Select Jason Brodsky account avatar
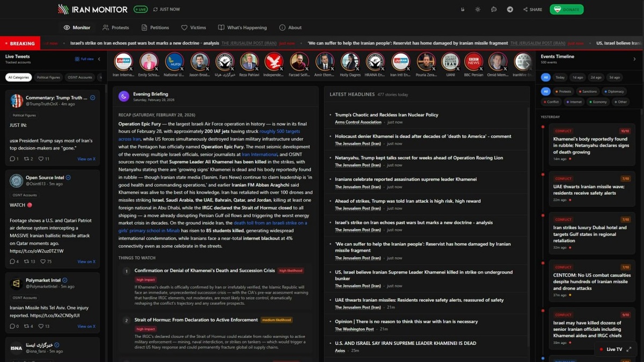This screenshot has height=362, width=644. point(200,62)
